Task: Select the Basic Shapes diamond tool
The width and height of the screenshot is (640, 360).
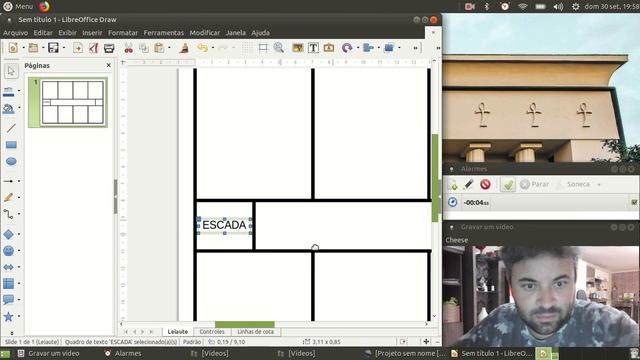Action: (9, 234)
